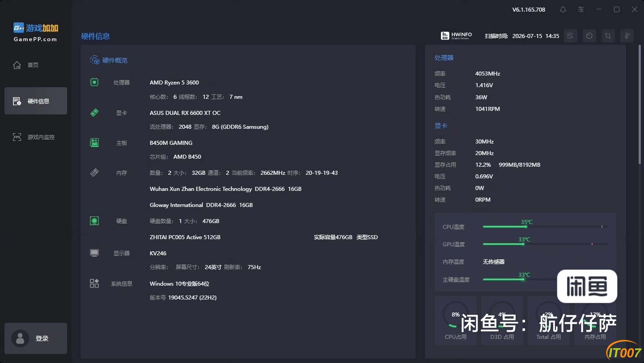This screenshot has height=363, width=644.
Task: Click the gauge icon beside scan time
Action: point(589,36)
